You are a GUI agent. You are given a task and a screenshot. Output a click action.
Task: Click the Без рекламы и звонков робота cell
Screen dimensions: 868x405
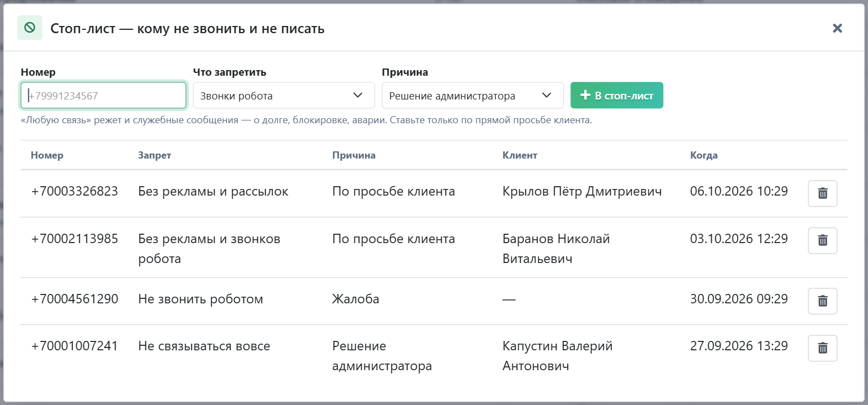click(209, 249)
